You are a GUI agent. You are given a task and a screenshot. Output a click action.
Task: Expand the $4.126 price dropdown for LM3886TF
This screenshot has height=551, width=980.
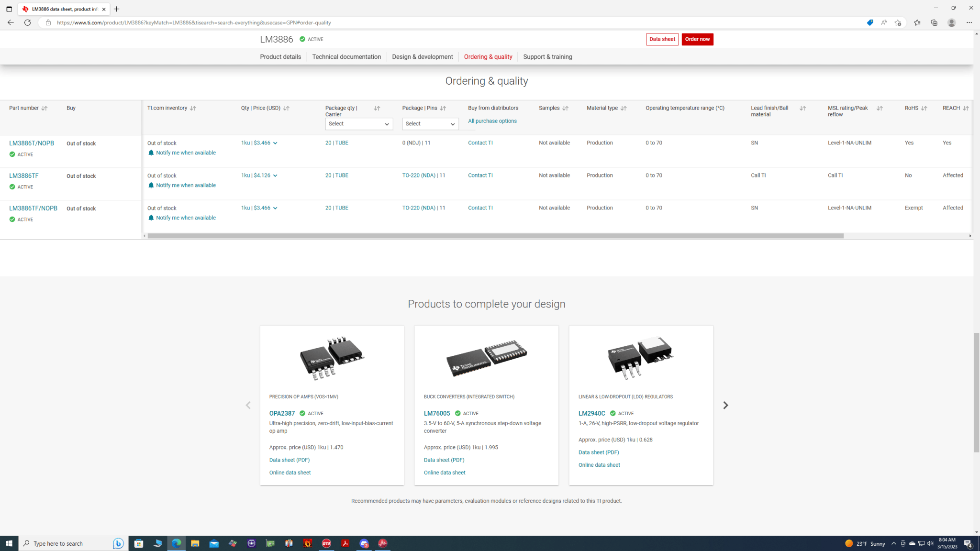click(275, 176)
